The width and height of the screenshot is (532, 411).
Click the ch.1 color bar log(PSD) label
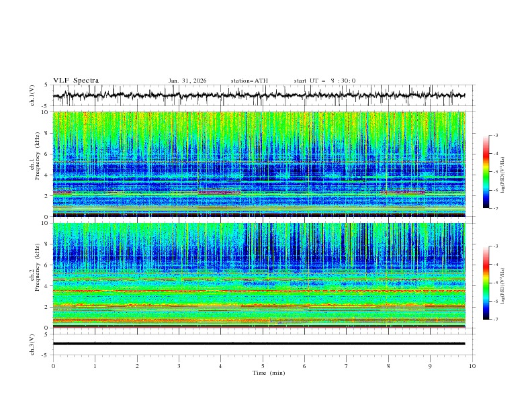pos(503,175)
